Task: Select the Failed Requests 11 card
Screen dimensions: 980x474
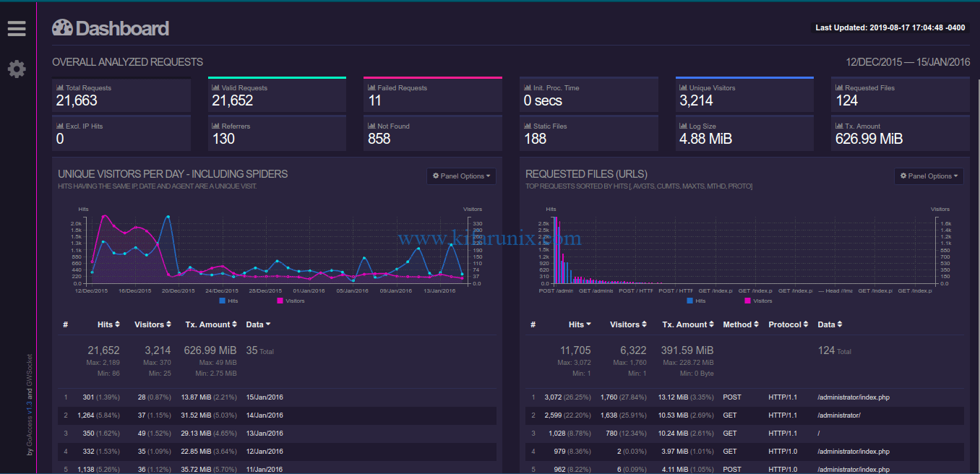Action: click(x=433, y=95)
